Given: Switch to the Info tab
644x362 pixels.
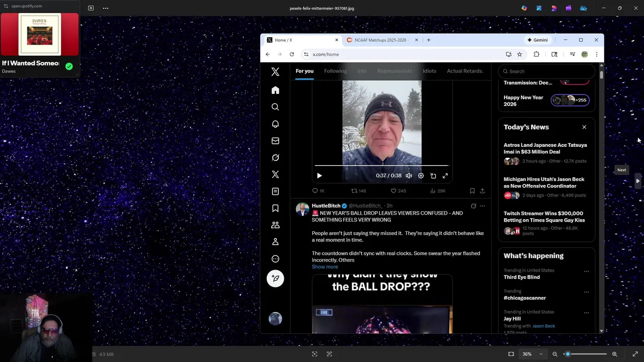Looking at the screenshot, I should 362,71.
